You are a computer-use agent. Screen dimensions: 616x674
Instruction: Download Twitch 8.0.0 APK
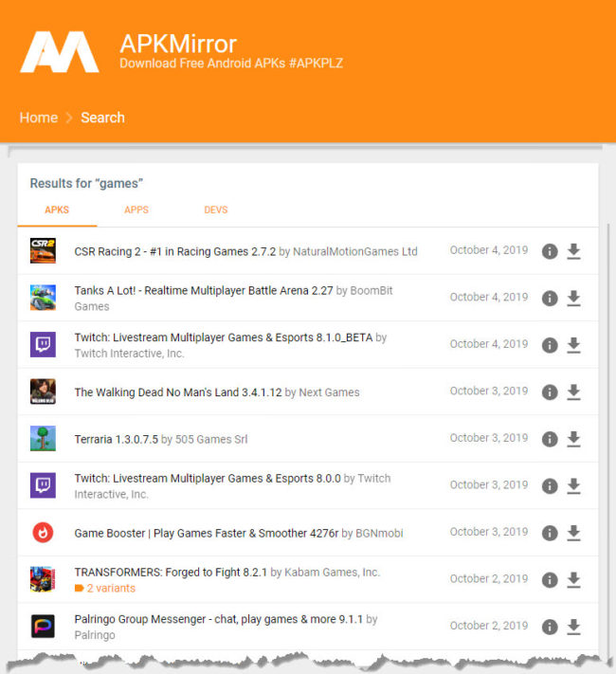coord(573,486)
